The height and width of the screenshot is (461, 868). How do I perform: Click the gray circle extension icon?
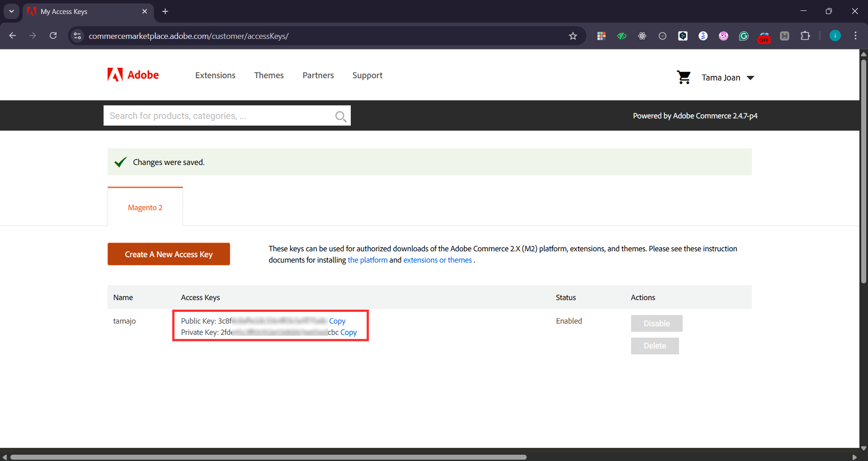pyautogui.click(x=662, y=36)
